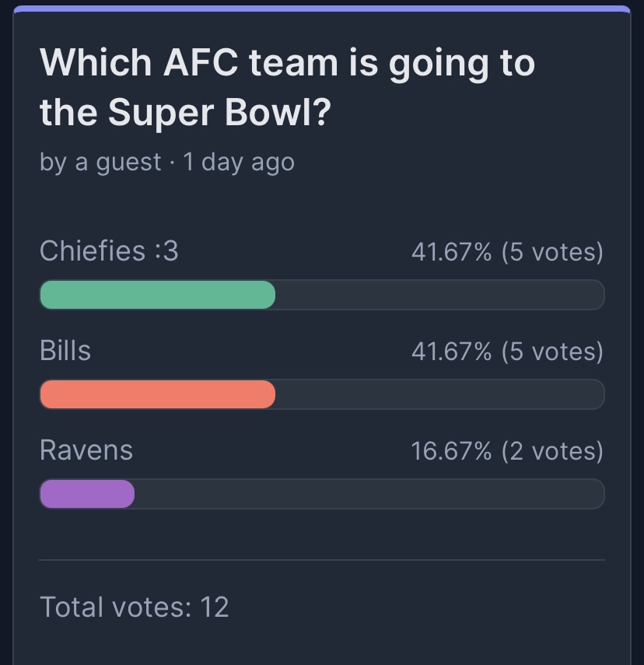Click the green Chiefies bar fill
The height and width of the screenshot is (665, 644).
(157, 295)
